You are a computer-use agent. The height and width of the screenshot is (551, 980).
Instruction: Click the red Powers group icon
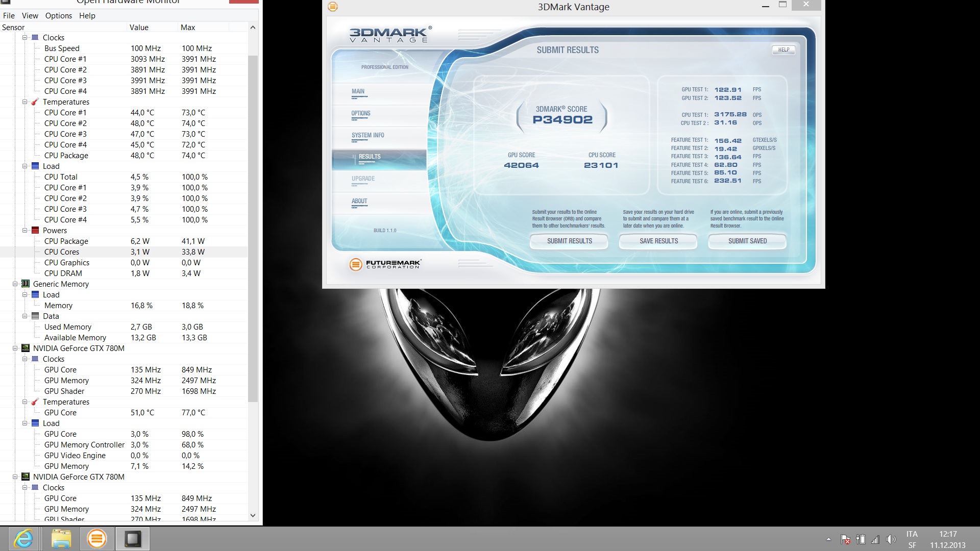[x=35, y=231]
